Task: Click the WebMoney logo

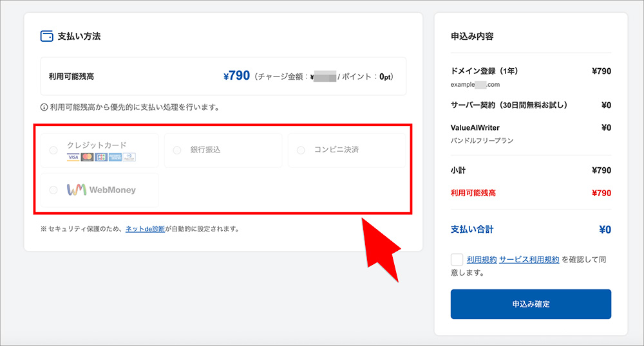Action: 101,190
